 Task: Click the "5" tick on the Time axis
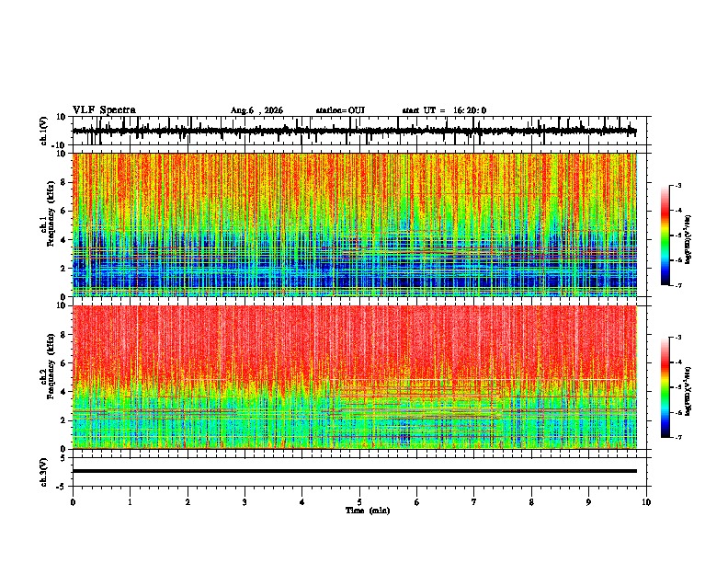359,502
